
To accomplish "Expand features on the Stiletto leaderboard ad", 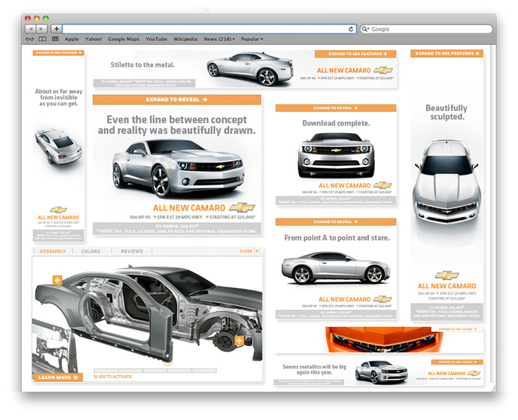I will pyautogui.click(x=356, y=54).
